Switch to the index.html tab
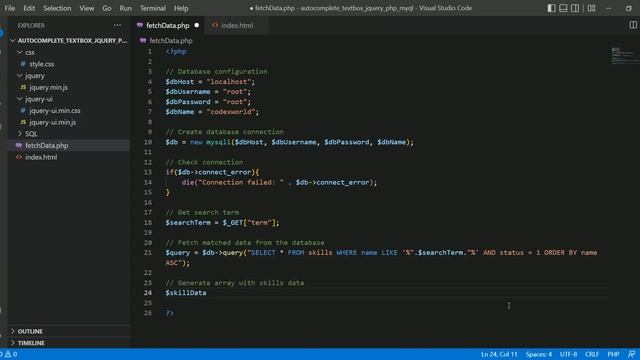Image resolution: width=640 pixels, height=360 pixels. [x=237, y=25]
